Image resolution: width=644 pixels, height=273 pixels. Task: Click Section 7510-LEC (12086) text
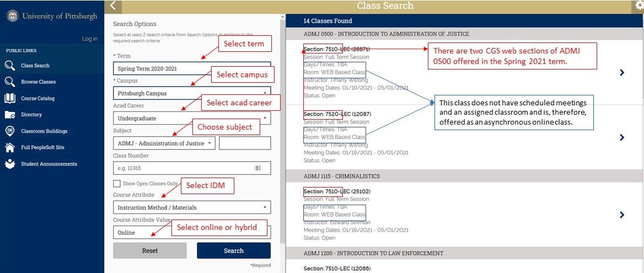pyautogui.click(x=337, y=269)
